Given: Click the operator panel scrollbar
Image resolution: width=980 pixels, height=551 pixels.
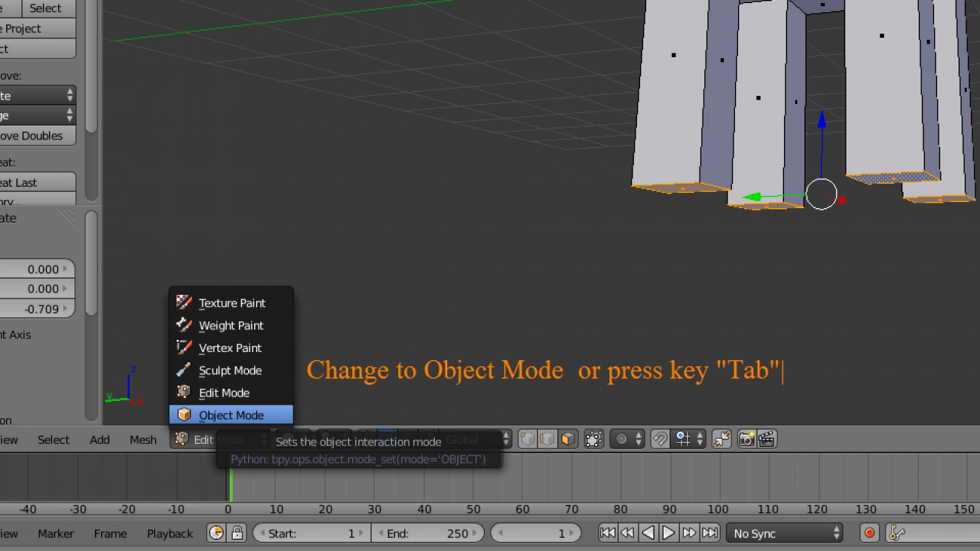Looking at the screenshot, I should coord(92,263).
